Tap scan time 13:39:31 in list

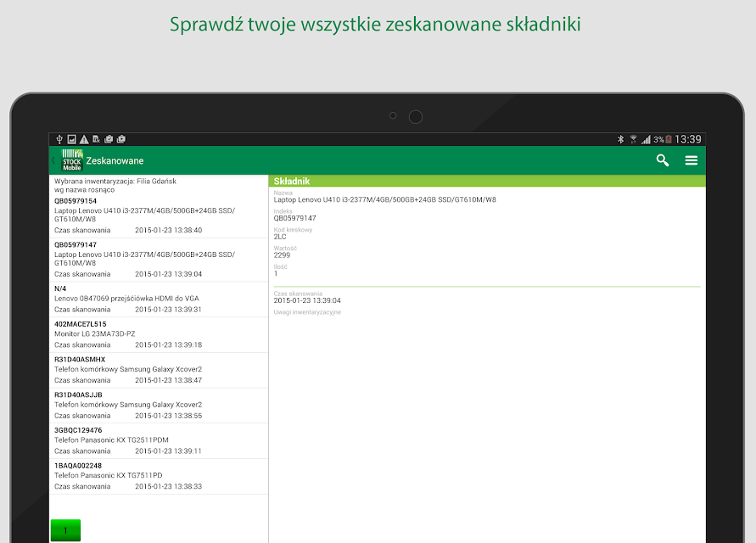(168, 310)
